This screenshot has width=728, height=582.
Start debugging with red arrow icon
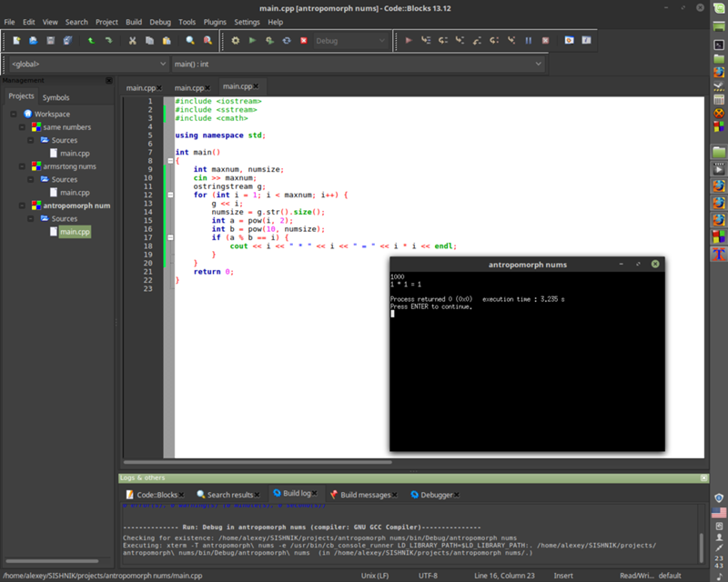409,40
